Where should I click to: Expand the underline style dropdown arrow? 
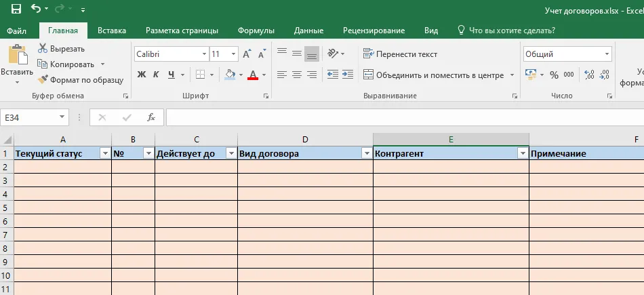click(182, 75)
